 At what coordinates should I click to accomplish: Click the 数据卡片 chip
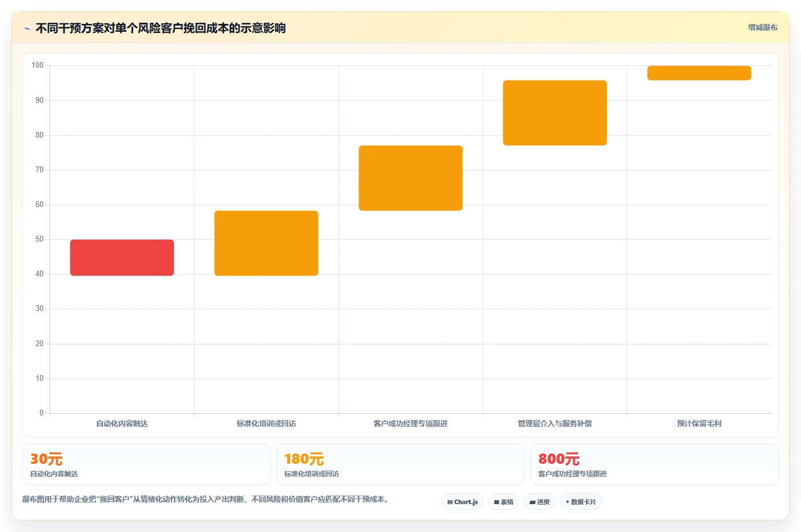point(581,502)
